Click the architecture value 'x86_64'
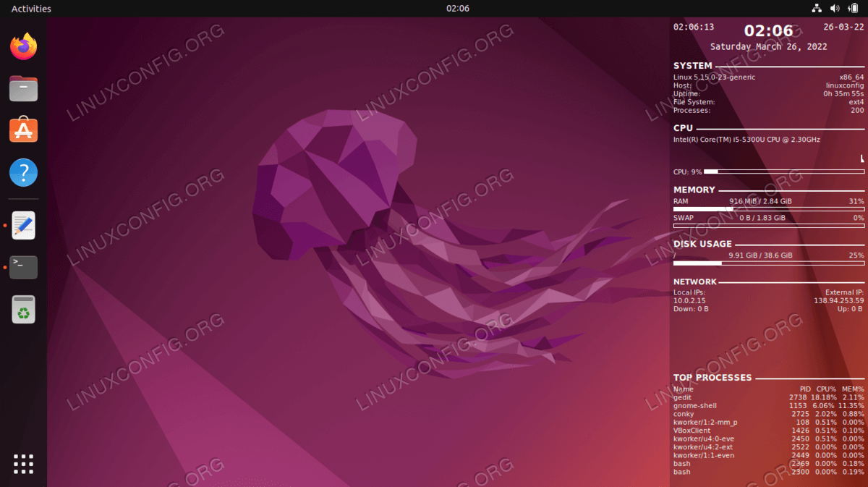 tap(851, 77)
